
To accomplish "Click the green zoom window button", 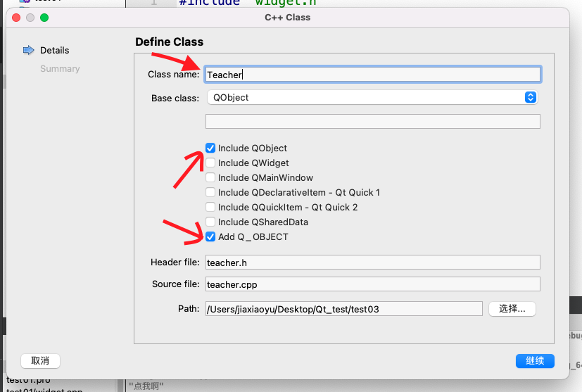I will (x=44, y=18).
